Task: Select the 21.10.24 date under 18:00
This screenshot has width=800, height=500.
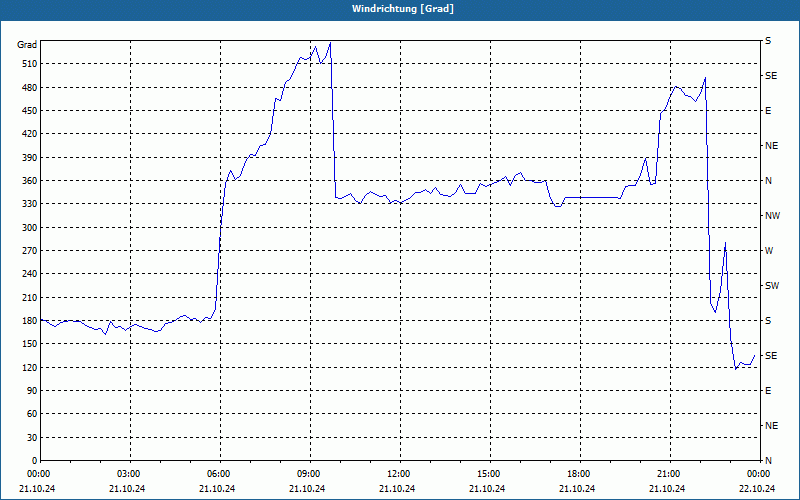Action: 577,489
